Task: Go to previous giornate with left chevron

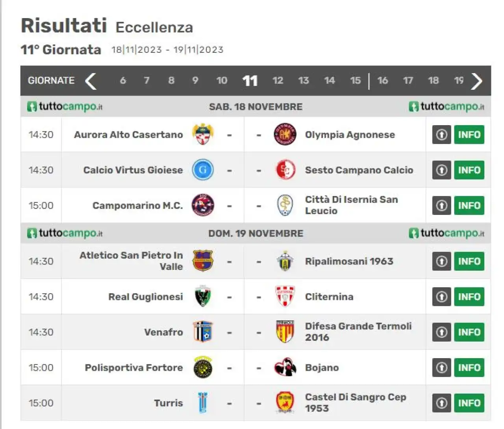Action: 91,81
